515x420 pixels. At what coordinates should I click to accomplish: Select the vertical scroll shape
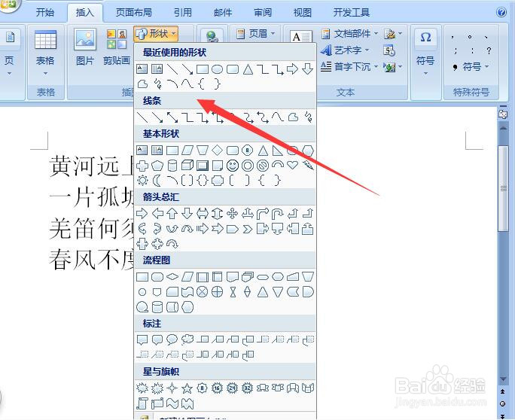142,403
